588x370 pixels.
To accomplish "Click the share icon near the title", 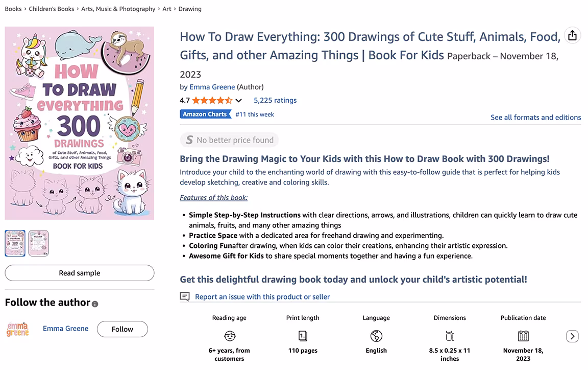I will pyautogui.click(x=572, y=35).
